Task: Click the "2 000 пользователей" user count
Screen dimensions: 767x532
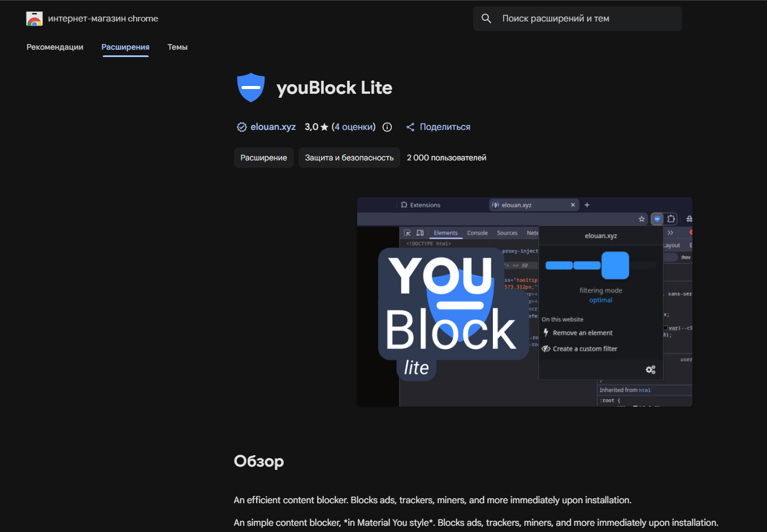Action: pyautogui.click(x=447, y=158)
